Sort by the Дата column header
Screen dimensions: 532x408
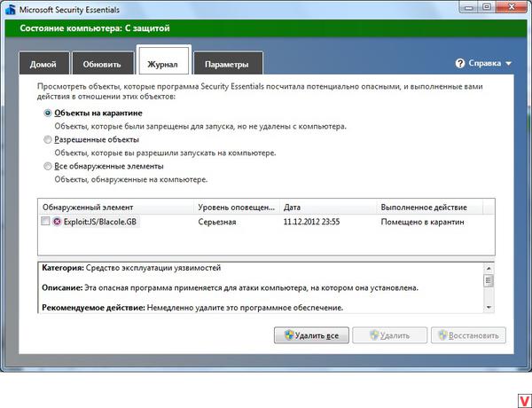(328, 207)
